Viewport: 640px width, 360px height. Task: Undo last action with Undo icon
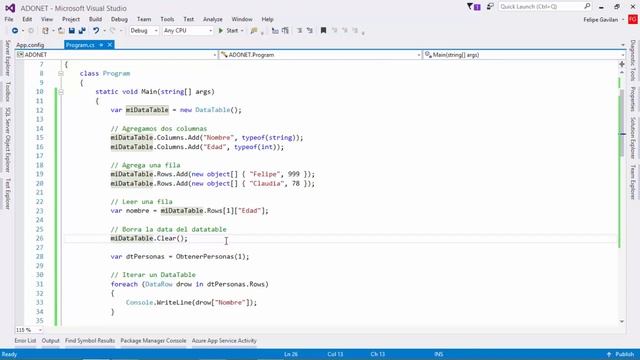(x=96, y=31)
